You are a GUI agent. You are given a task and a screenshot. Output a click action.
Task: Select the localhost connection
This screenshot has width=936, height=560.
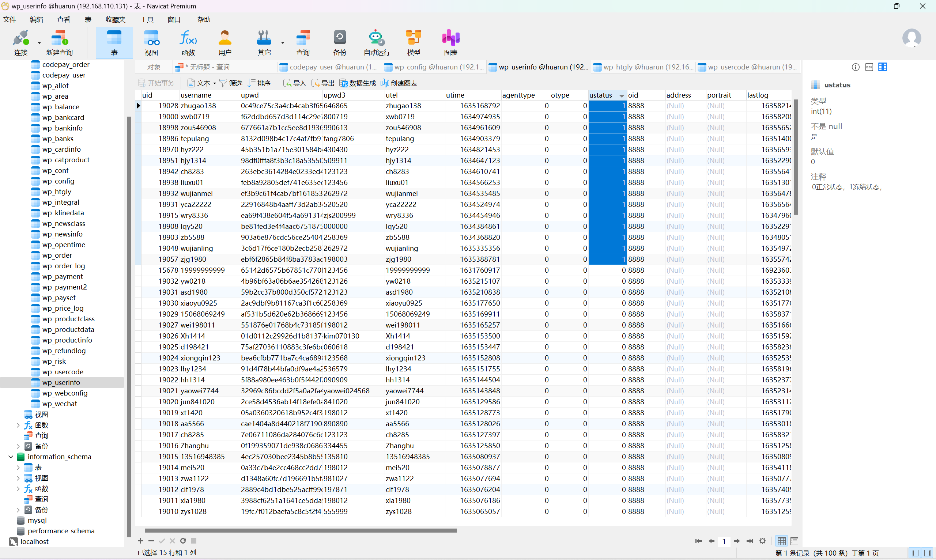click(34, 541)
